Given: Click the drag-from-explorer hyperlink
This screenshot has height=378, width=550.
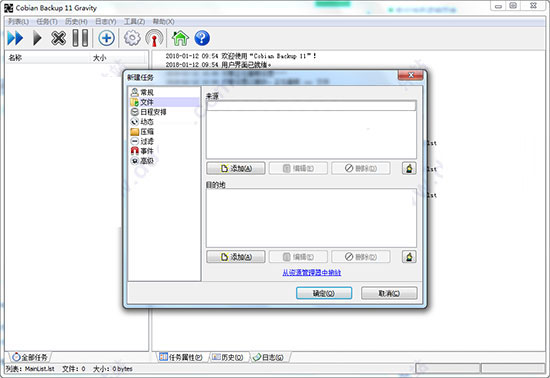Looking at the screenshot, I should tap(311, 272).
